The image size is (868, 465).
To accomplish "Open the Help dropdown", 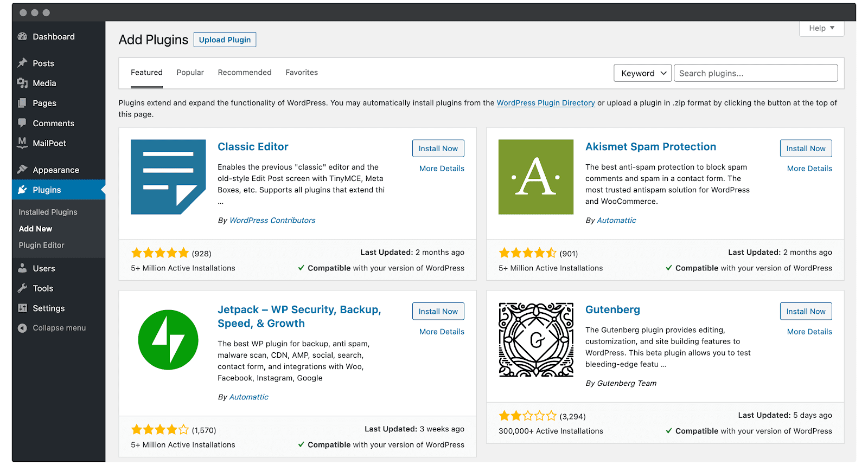I will click(x=821, y=28).
